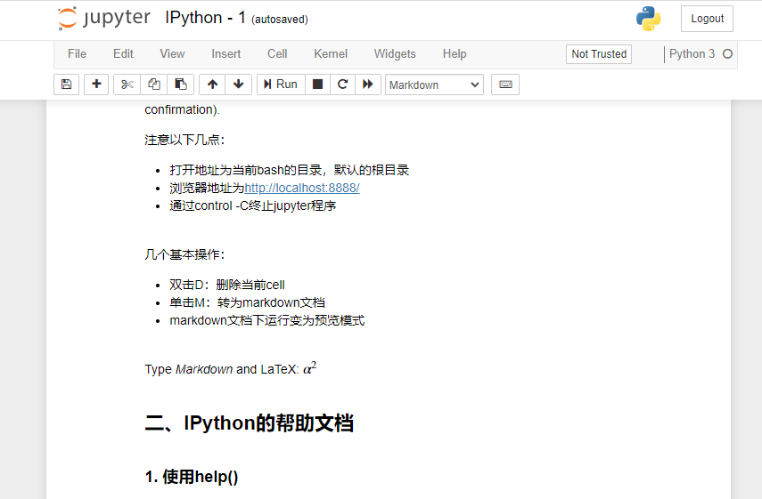Open the View menu
The width and height of the screenshot is (762, 499).
[172, 54]
